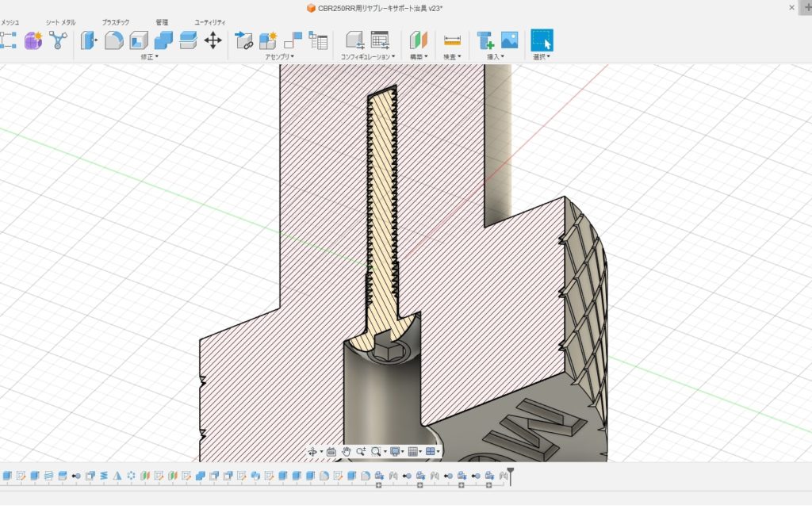Viewport: 812px width, 528px height.
Task: Click the Measure ruler icon
Action: pyautogui.click(x=452, y=40)
